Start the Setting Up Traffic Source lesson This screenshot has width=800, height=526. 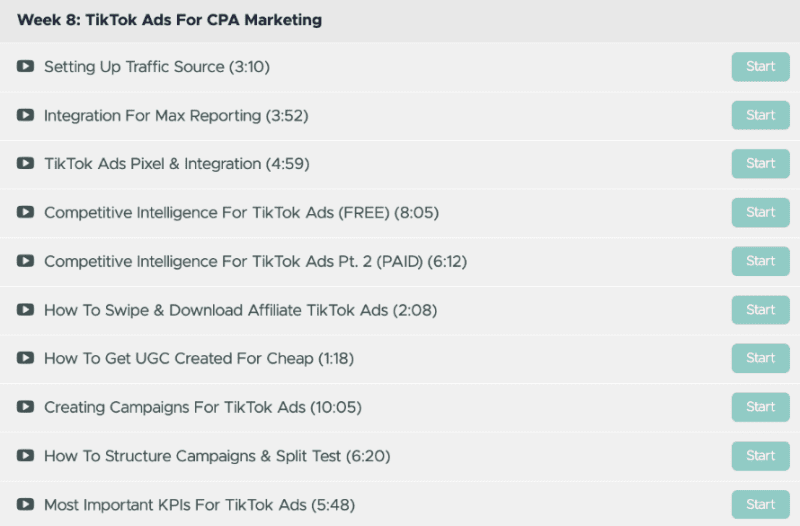pyautogui.click(x=760, y=66)
